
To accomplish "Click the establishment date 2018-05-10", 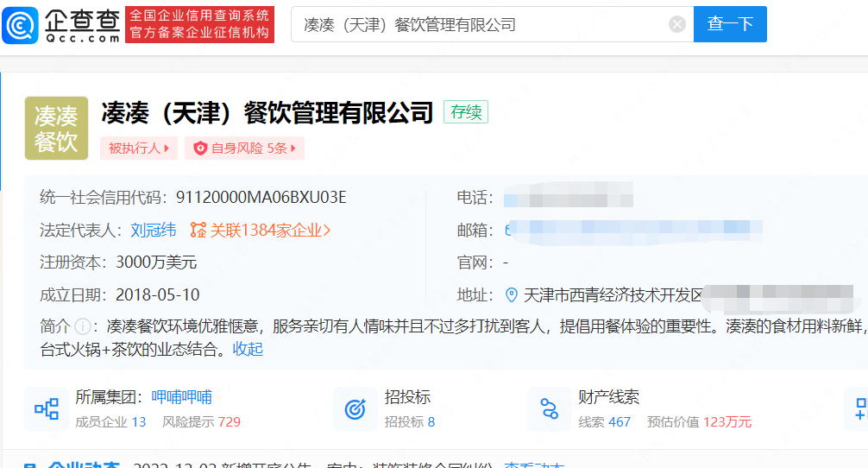I will click(x=157, y=294).
